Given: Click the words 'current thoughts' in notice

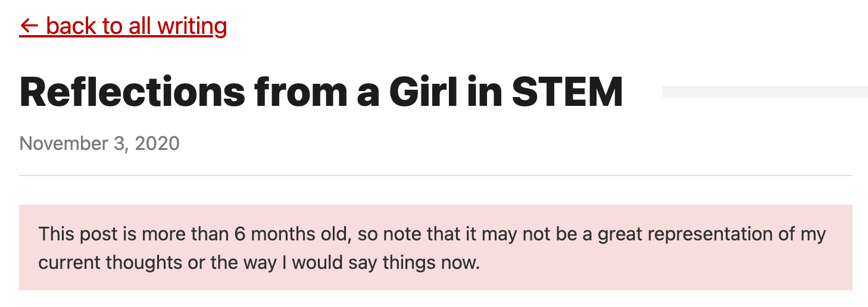Looking at the screenshot, I should click(x=111, y=262).
